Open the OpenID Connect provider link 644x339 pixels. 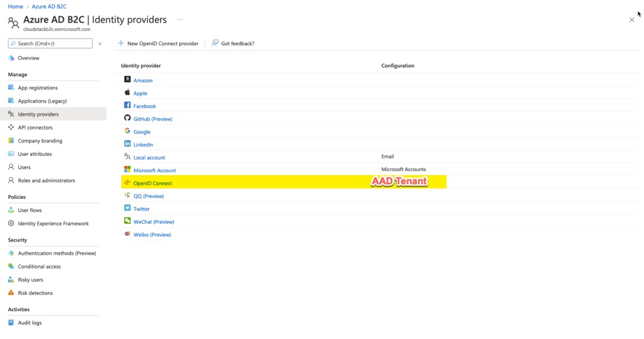[x=152, y=184]
